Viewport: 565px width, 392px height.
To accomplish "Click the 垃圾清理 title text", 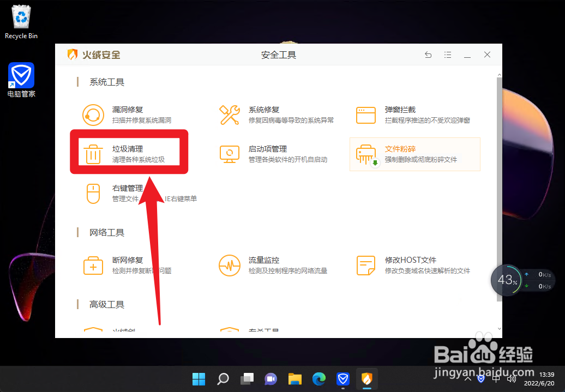I will pyautogui.click(x=128, y=149).
